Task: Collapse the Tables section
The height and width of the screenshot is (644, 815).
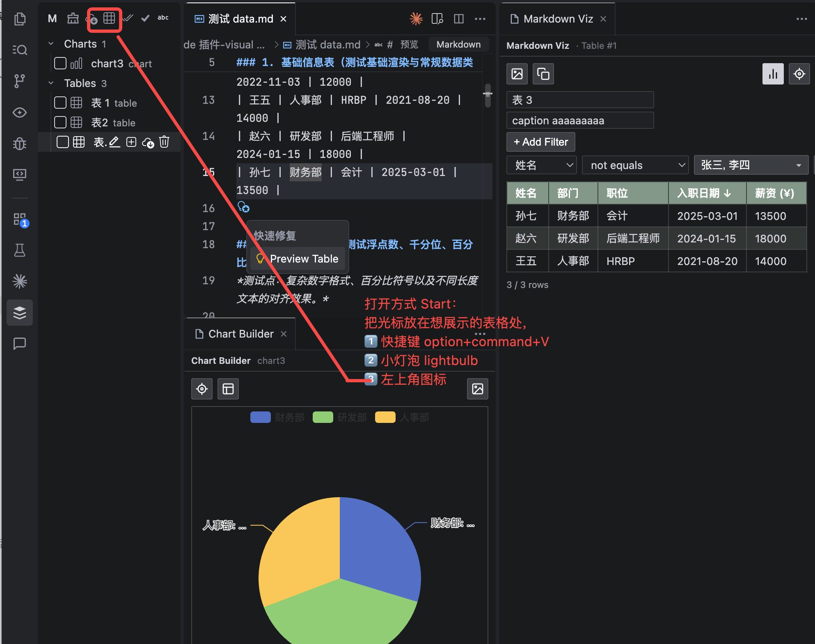Action: pyautogui.click(x=51, y=83)
